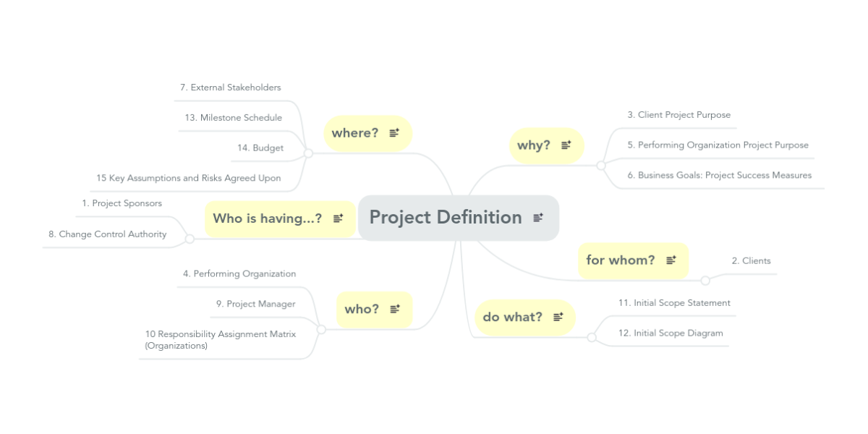Collapse the why? branch circle node
Viewport: 868px width, 434px height.
point(600,166)
